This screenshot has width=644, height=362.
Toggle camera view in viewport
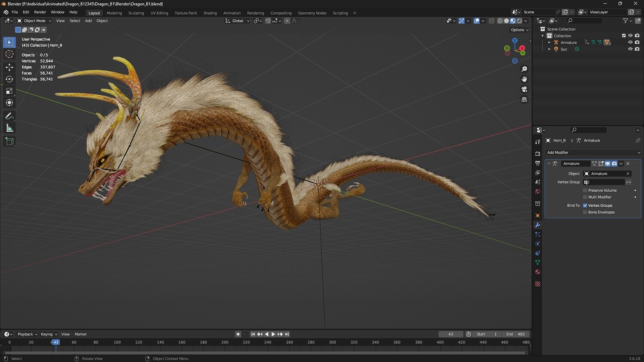point(524,89)
